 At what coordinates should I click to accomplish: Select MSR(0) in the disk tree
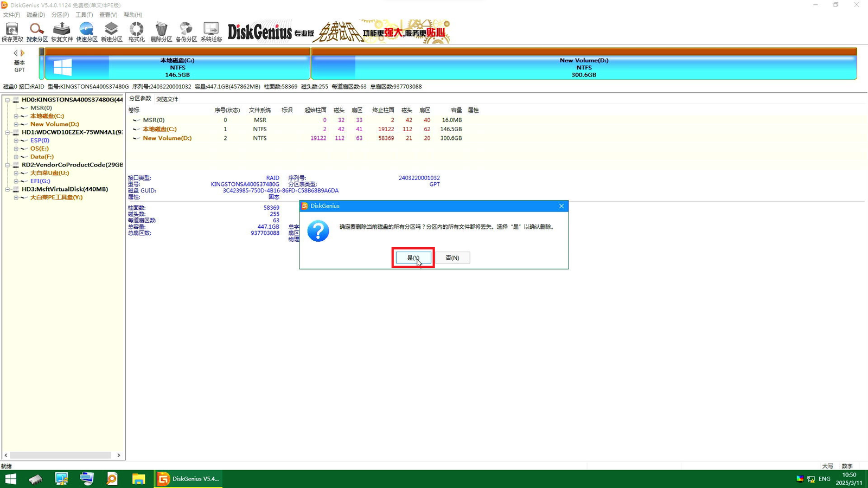click(x=41, y=108)
